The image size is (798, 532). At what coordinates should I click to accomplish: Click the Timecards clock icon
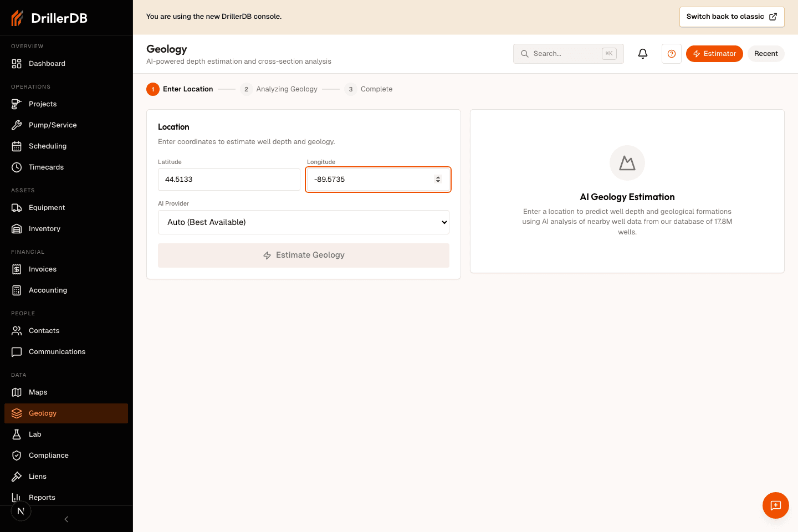pos(17,167)
